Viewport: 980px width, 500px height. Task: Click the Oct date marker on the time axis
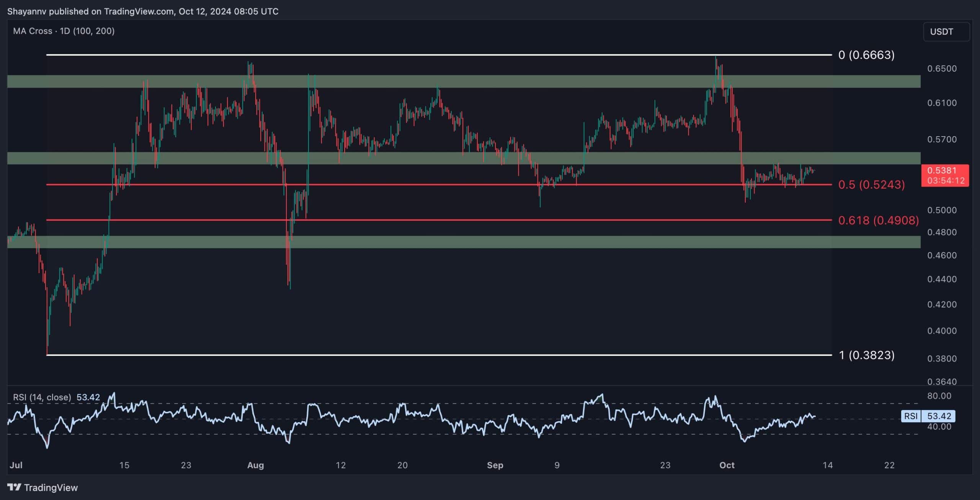[727, 465]
